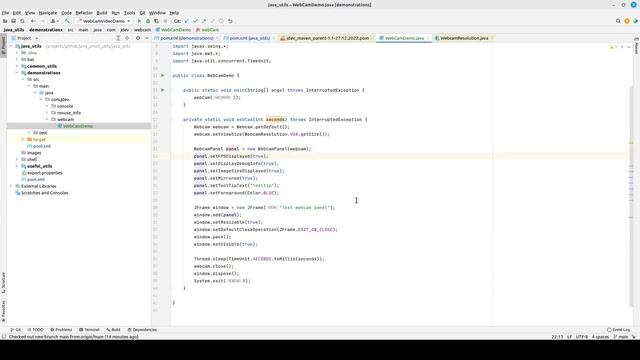This screenshot has width=640, height=360.
Task: Click the Synchronize reload toolbar icon
Action: click(22, 21)
